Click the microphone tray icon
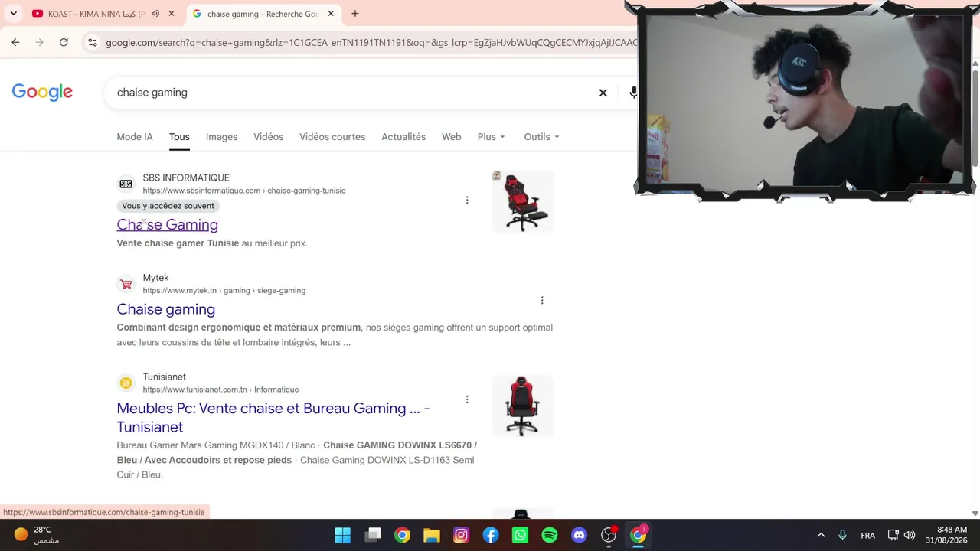Viewport: 980px width, 551px height. [x=842, y=535]
